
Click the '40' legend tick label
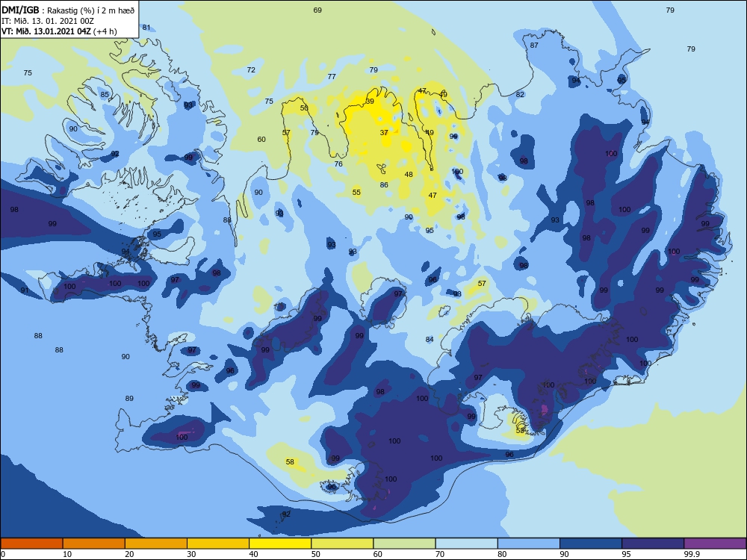pyautogui.click(x=253, y=554)
